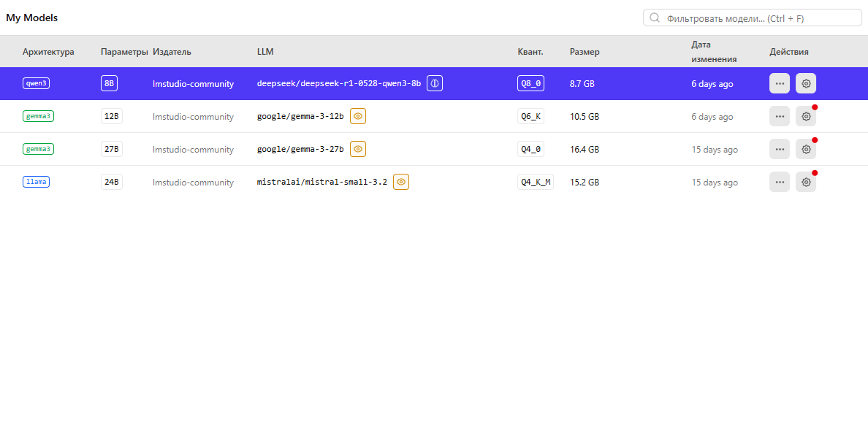The height and width of the screenshot is (422, 868).
Task: Open settings gear for mistral-small-3.2 model
Action: (x=806, y=182)
